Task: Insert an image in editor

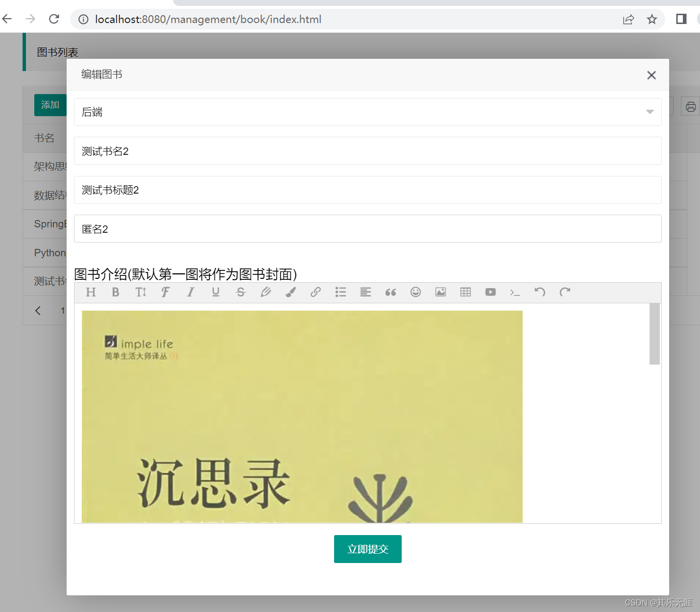Action: click(440, 293)
